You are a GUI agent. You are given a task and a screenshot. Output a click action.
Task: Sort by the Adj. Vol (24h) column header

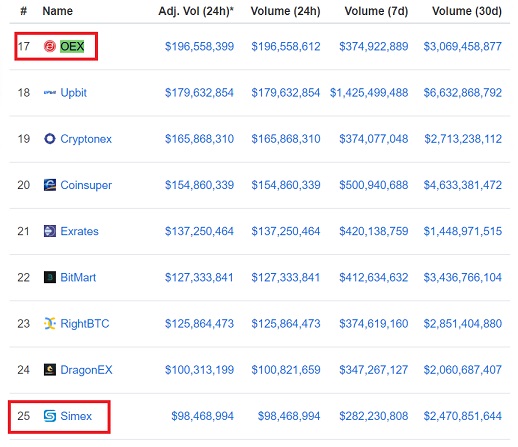click(196, 11)
